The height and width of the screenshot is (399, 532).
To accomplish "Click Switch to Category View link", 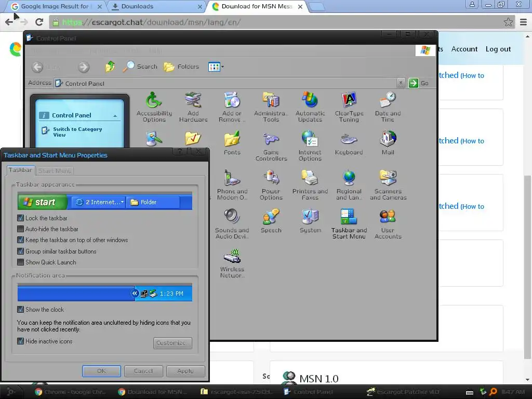I will tap(77, 131).
